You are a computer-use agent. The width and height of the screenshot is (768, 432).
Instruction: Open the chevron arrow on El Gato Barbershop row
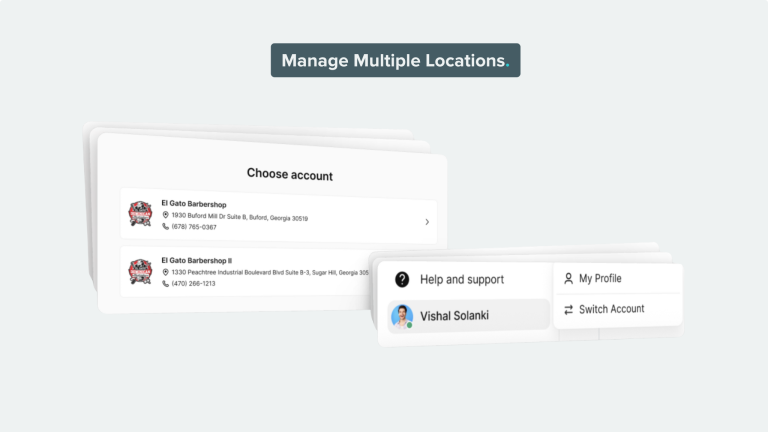coord(427,222)
